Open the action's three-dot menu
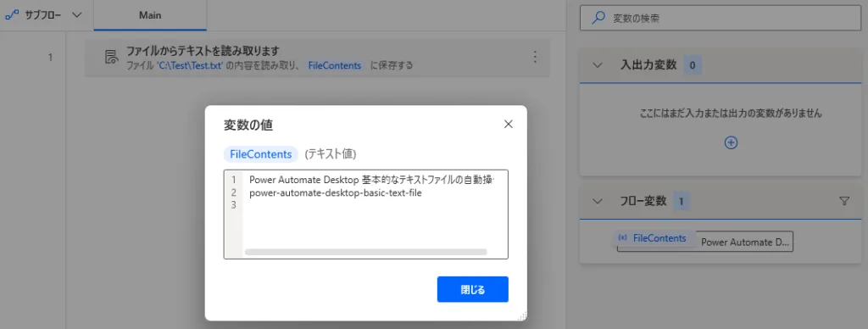Image resolution: width=868 pixels, height=329 pixels. [534, 57]
